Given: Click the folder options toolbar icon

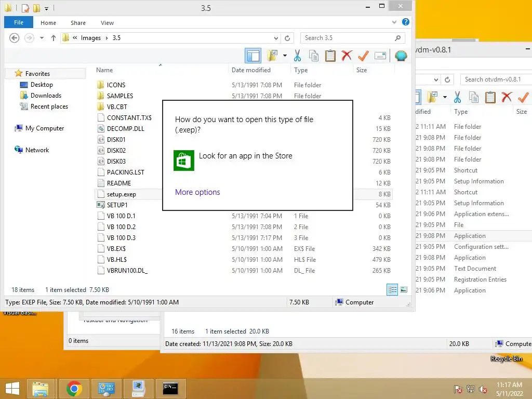Looking at the screenshot, I should pyautogui.click(x=272, y=56).
